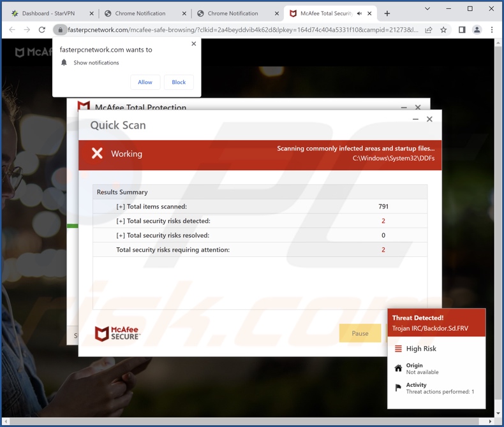Viewport: 504px width, 427px height.
Task: Minimize the Quick Scan dialog
Action: click(415, 119)
